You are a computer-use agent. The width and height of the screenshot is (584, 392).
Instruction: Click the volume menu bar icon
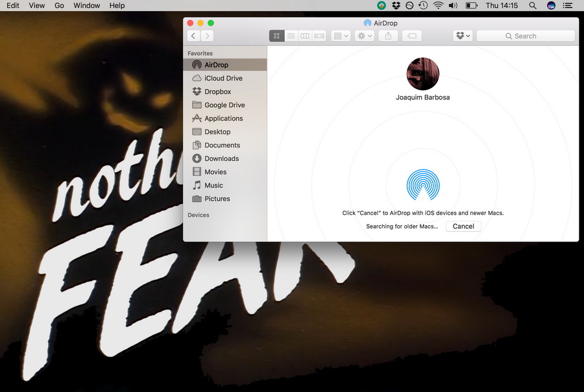[x=454, y=6]
